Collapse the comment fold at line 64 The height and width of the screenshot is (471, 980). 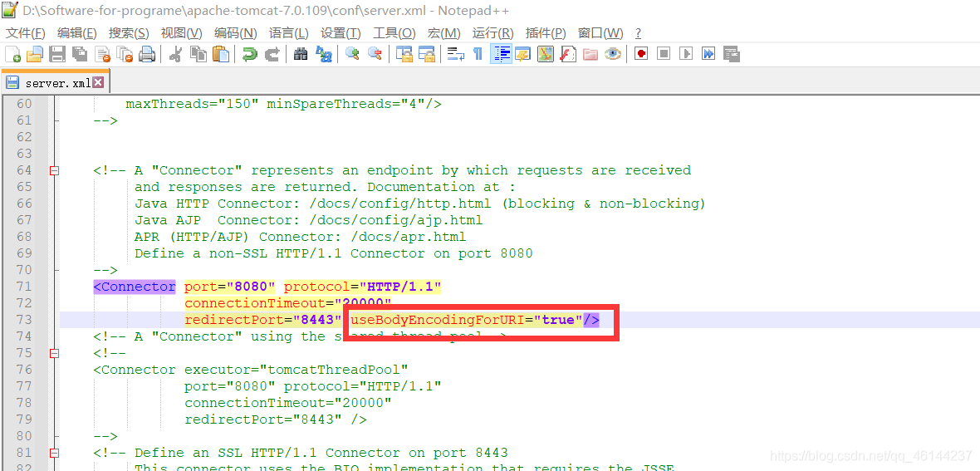click(55, 170)
